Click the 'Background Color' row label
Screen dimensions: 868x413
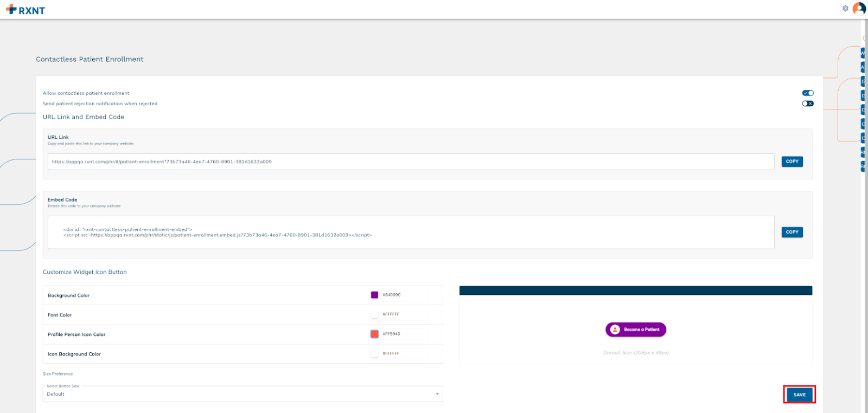tap(68, 295)
